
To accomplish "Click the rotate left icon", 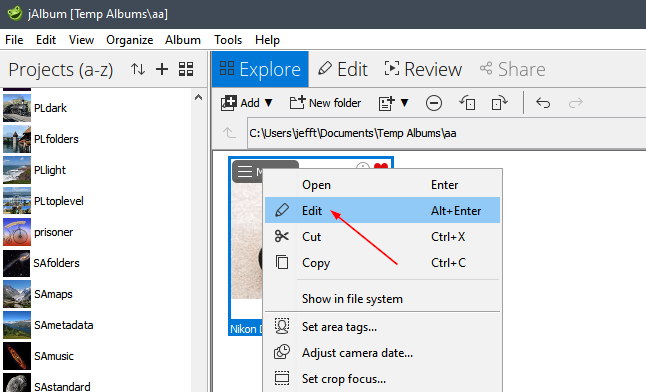I will point(467,103).
